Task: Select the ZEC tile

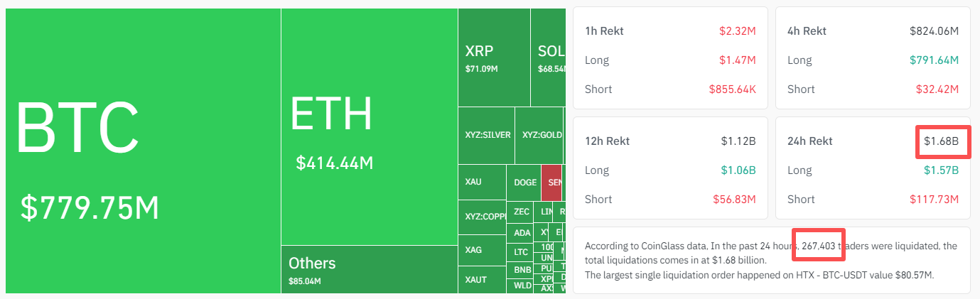Action: click(521, 212)
